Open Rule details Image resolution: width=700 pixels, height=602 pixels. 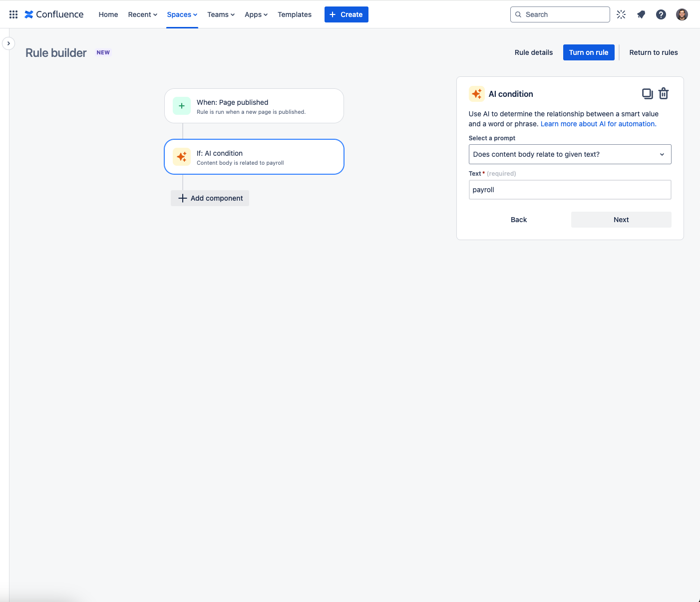[534, 52]
